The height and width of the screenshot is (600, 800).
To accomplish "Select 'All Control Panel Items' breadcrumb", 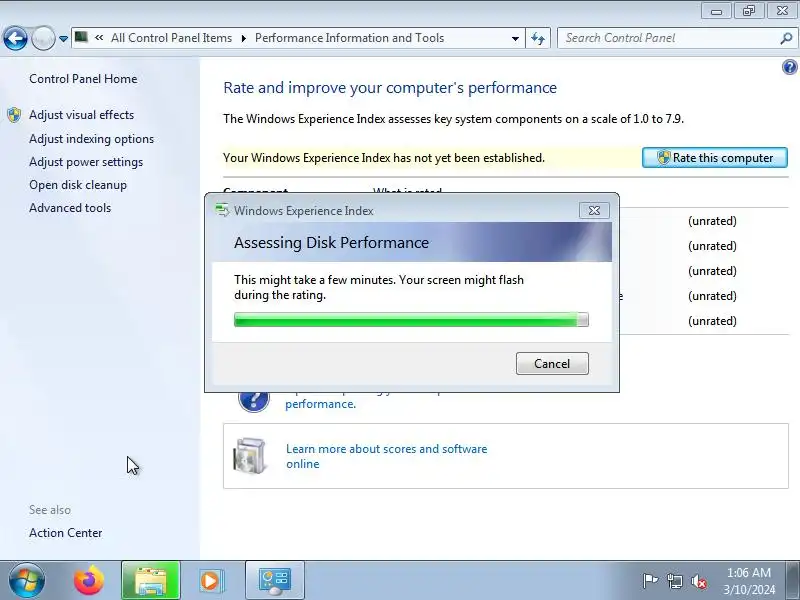I will pos(171,38).
